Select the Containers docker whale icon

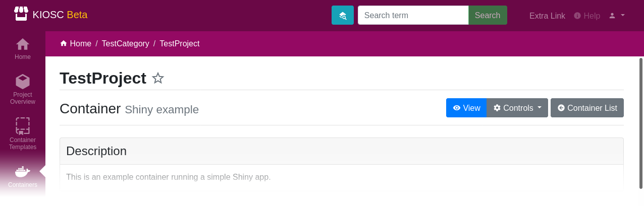tap(23, 172)
